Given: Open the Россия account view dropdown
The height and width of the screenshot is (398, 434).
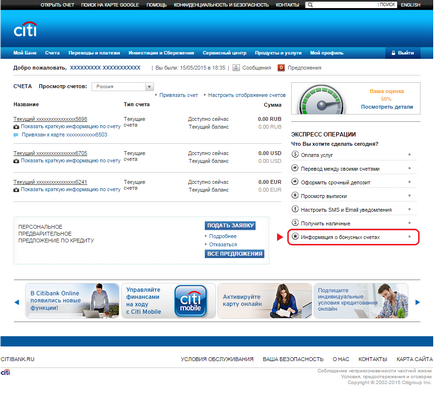Looking at the screenshot, I should click(x=123, y=87).
